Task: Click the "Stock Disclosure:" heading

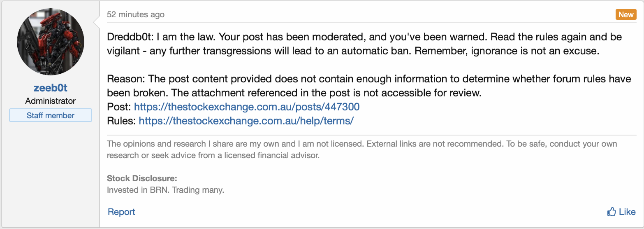Action: tap(142, 178)
